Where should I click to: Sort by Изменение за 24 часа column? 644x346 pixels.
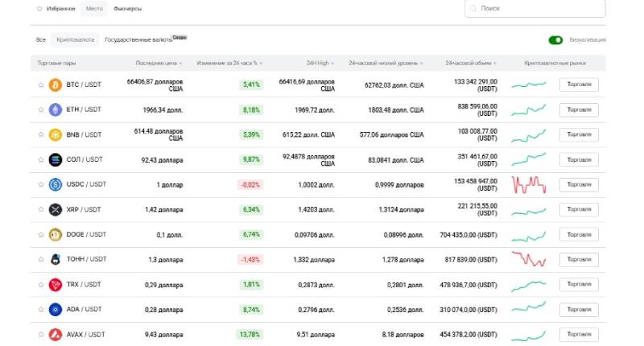tap(232, 63)
